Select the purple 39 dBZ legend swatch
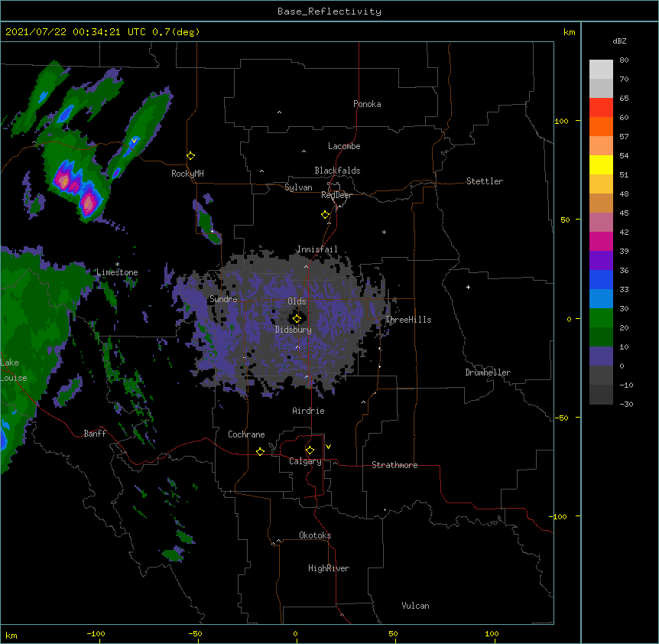The height and width of the screenshot is (644, 659). [x=601, y=260]
